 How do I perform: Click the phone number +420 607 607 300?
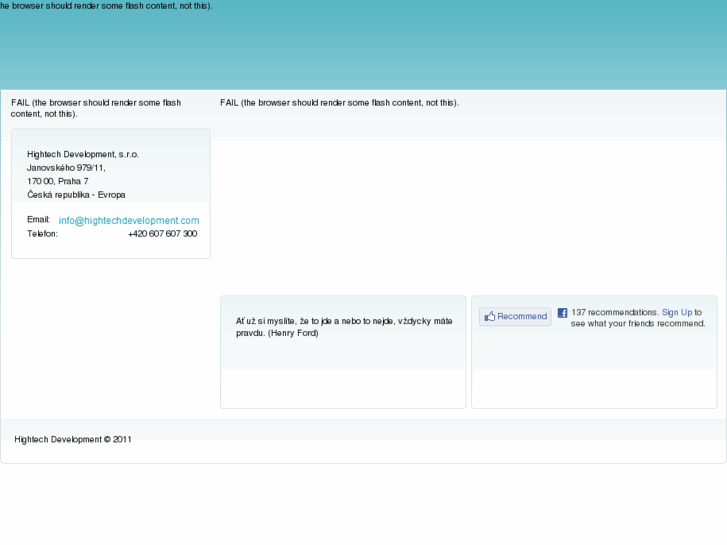click(x=162, y=234)
